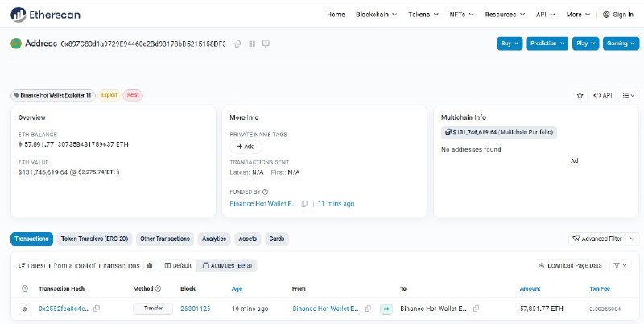Click the To Binance Hot Wallet address
Viewport: 644px width, 324px height.
pos(433,309)
